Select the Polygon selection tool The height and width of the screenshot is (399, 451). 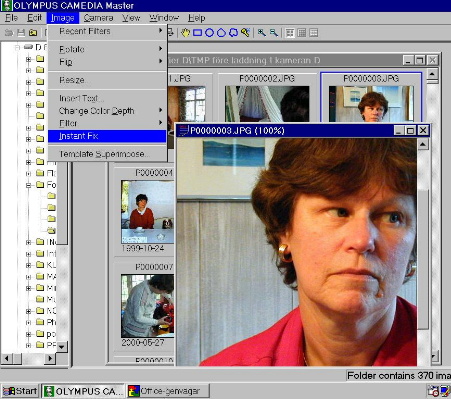point(221,33)
